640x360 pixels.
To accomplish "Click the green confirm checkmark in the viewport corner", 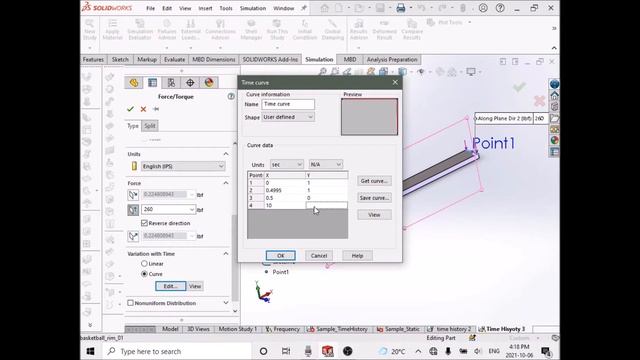I will [519, 87].
